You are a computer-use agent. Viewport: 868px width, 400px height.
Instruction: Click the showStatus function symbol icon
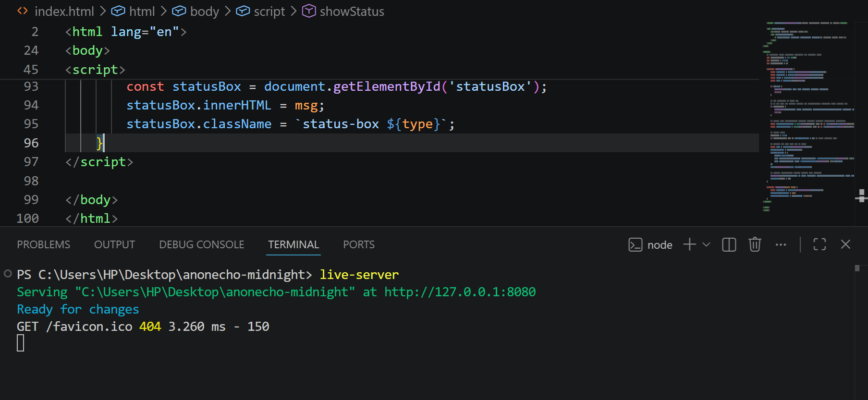pos(309,11)
